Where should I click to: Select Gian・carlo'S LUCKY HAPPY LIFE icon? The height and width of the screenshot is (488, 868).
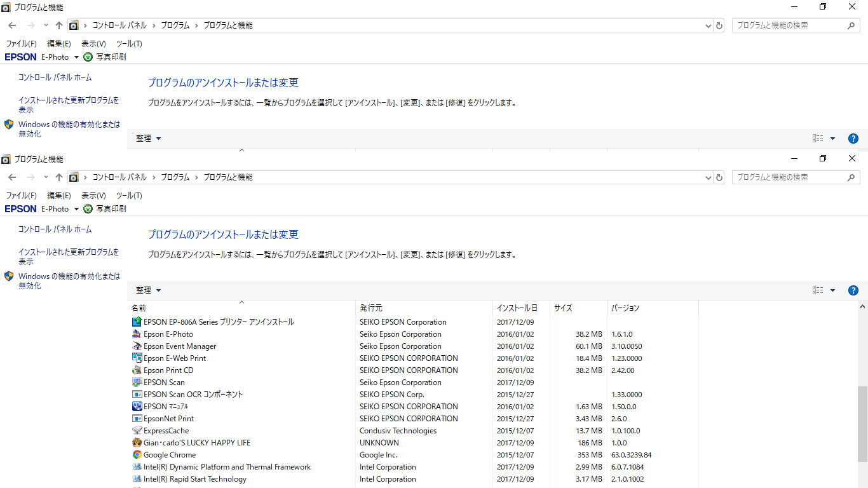pyautogui.click(x=137, y=443)
